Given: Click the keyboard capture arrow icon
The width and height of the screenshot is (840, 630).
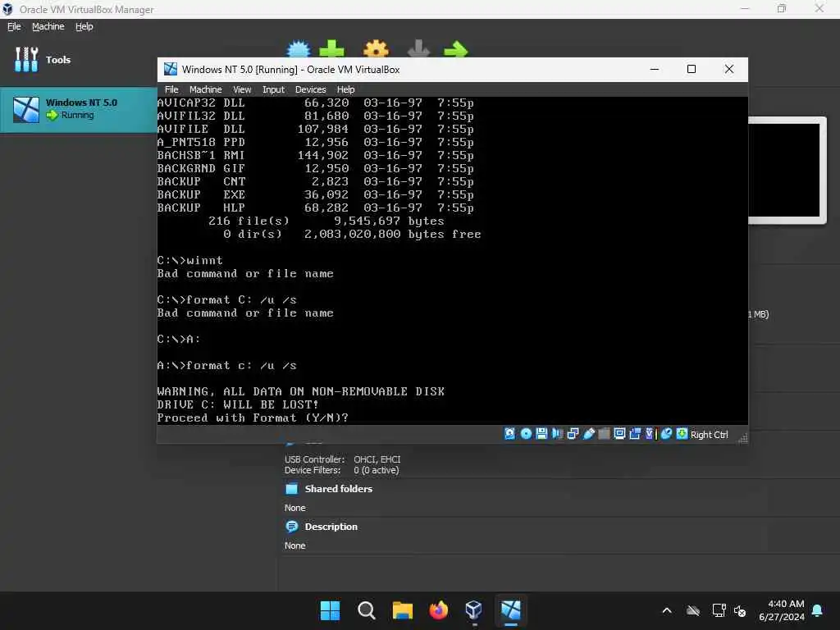Looking at the screenshot, I should [682, 434].
